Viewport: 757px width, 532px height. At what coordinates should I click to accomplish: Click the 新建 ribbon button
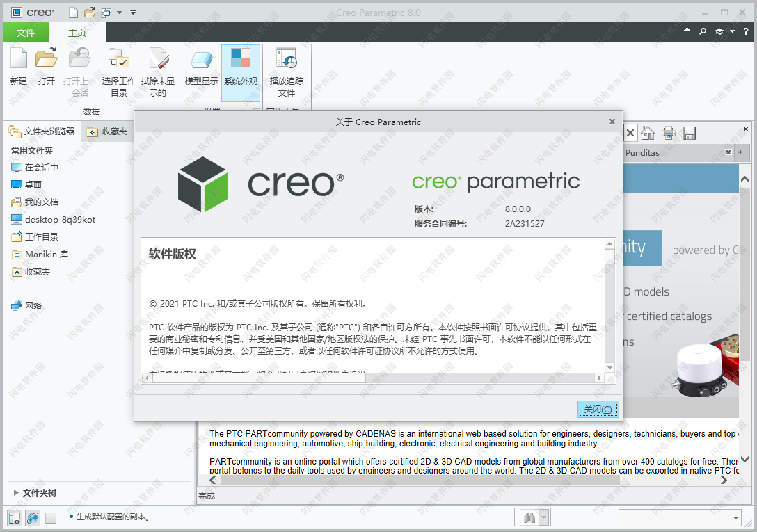(x=18, y=67)
